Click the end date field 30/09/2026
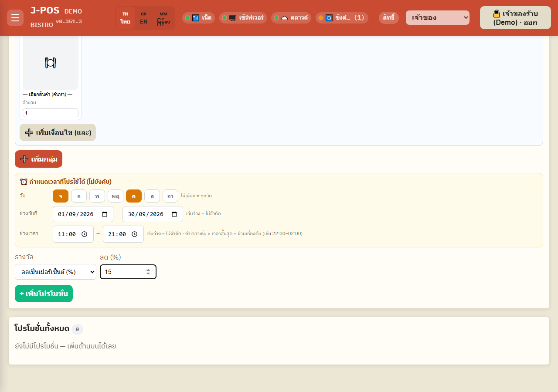The width and height of the screenshot is (558, 392). (153, 214)
